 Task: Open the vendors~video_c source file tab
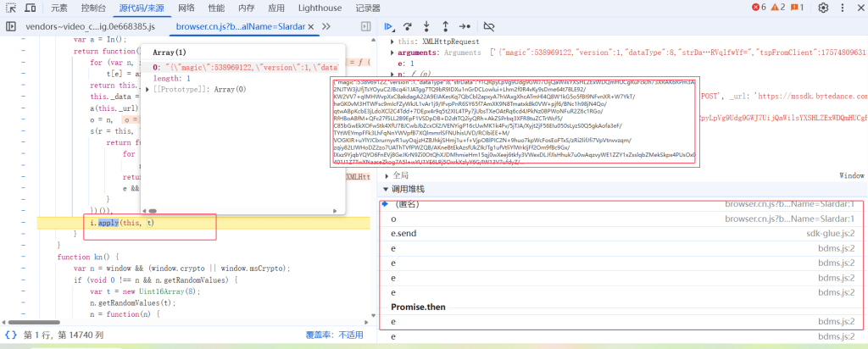[91, 27]
